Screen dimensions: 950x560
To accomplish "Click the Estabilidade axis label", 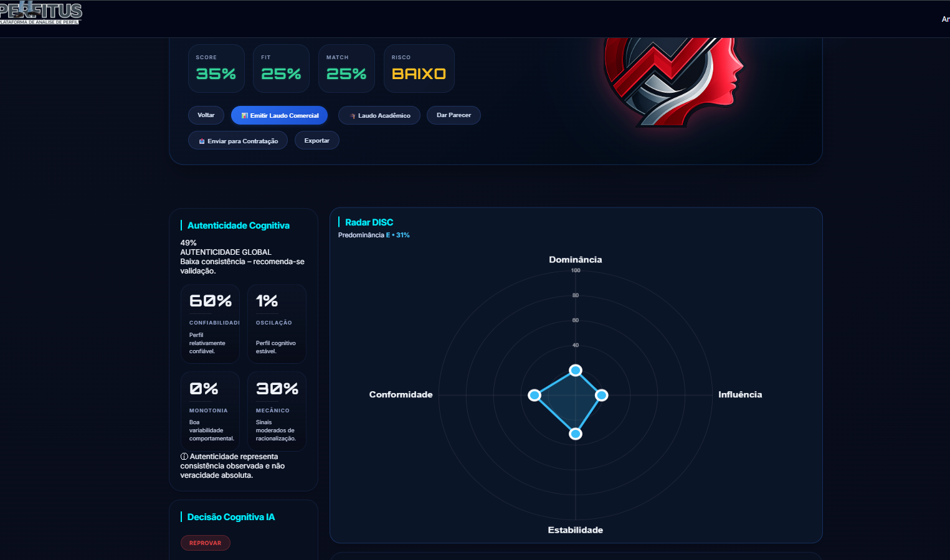I will pos(576,530).
